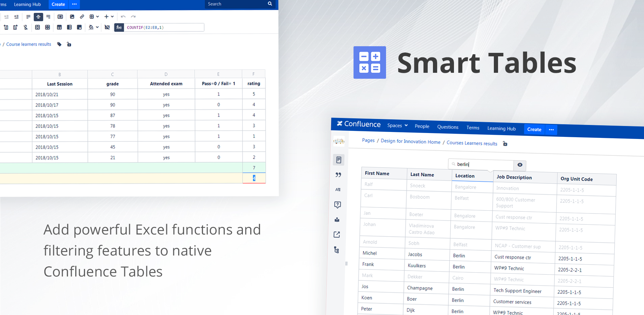Click the remove column icon
Screen dimensions: 644x315
26,27
